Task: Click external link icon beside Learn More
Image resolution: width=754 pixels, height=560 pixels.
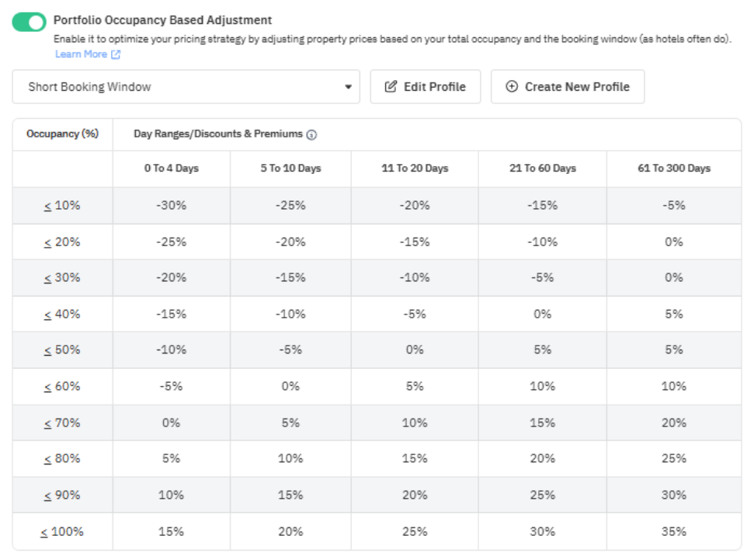Action: (116, 54)
